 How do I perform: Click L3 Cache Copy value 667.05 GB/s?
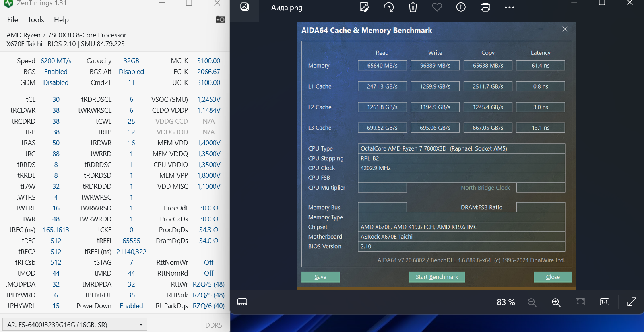tap(488, 128)
